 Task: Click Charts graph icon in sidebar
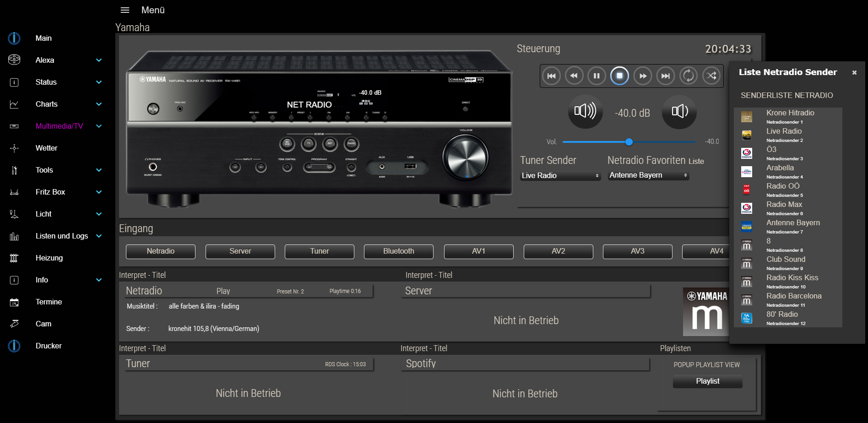click(14, 104)
